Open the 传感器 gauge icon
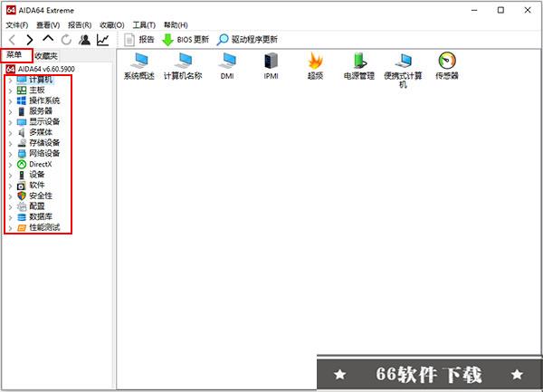Viewport: 543px width, 392px height. pyautogui.click(x=447, y=66)
